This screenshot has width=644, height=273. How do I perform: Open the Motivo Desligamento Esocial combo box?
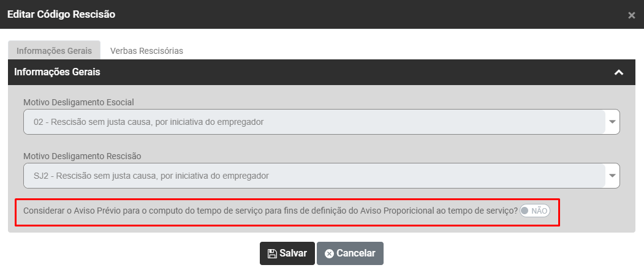pos(314,122)
